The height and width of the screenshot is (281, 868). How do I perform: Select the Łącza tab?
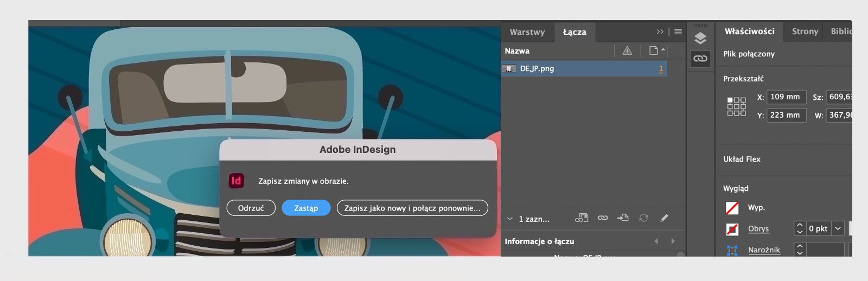coord(575,32)
